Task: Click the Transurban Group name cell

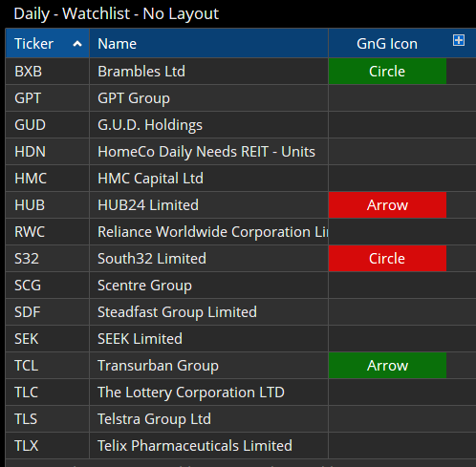Action: (x=208, y=366)
